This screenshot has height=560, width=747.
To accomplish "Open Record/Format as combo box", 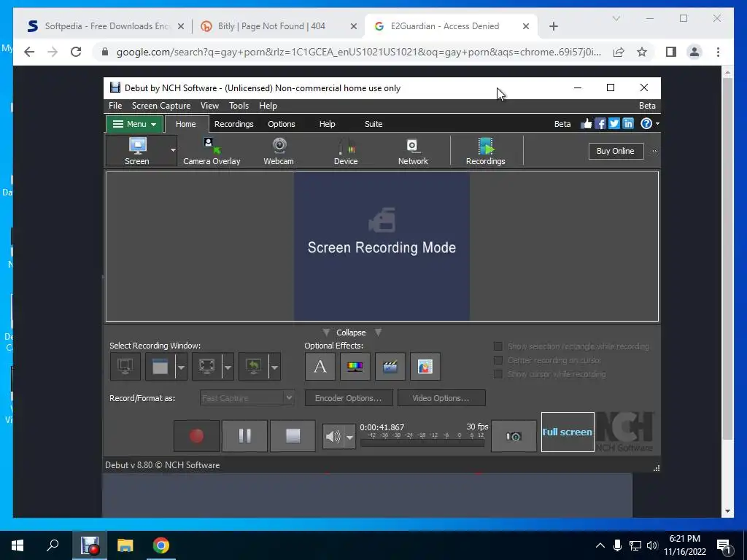I will point(247,397).
